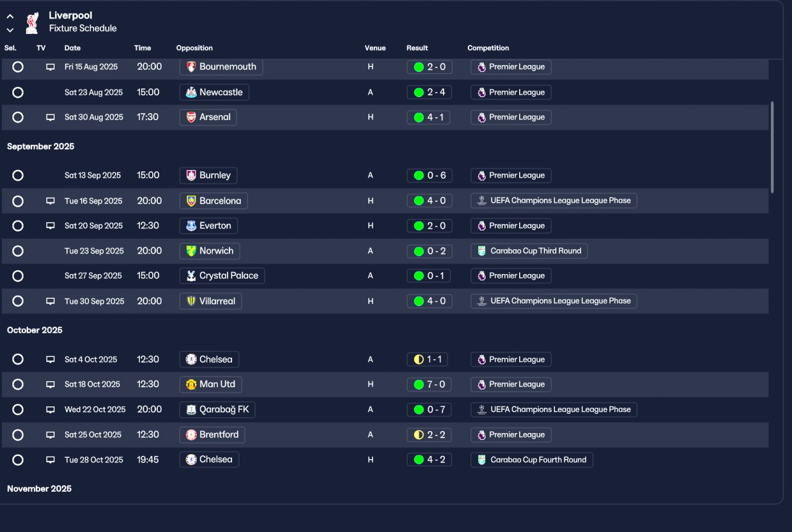This screenshot has width=792, height=532.
Task: Select the Arsenal fixture radio button
Action: tap(18, 117)
